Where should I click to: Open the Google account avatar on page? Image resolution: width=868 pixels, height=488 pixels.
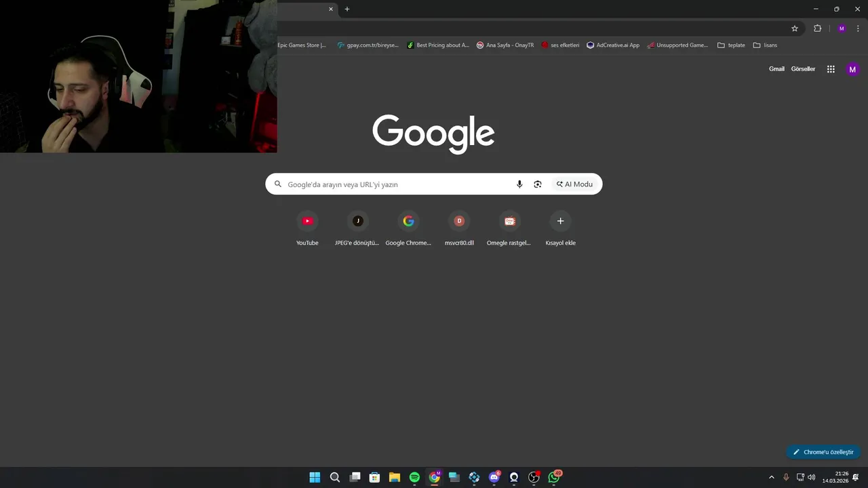(x=852, y=69)
